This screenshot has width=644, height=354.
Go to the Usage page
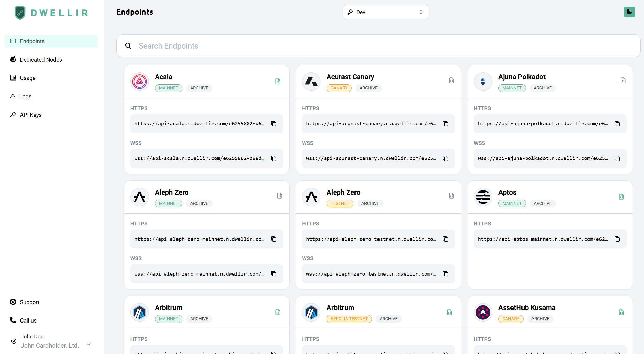pyautogui.click(x=28, y=78)
